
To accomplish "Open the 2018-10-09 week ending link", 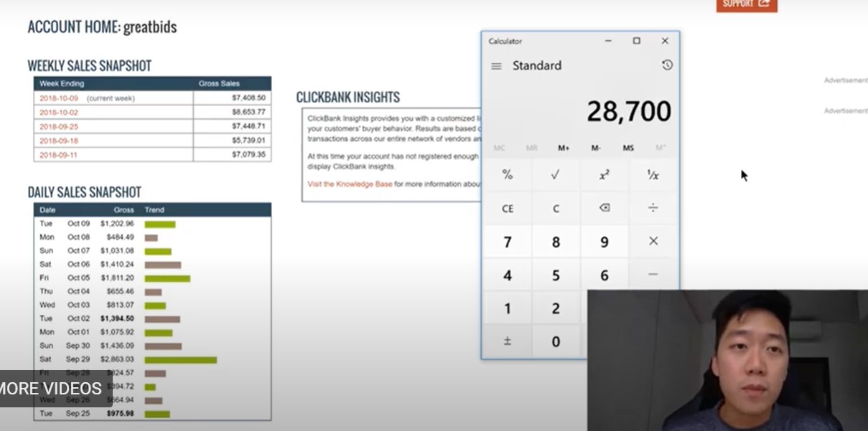I will [x=59, y=98].
